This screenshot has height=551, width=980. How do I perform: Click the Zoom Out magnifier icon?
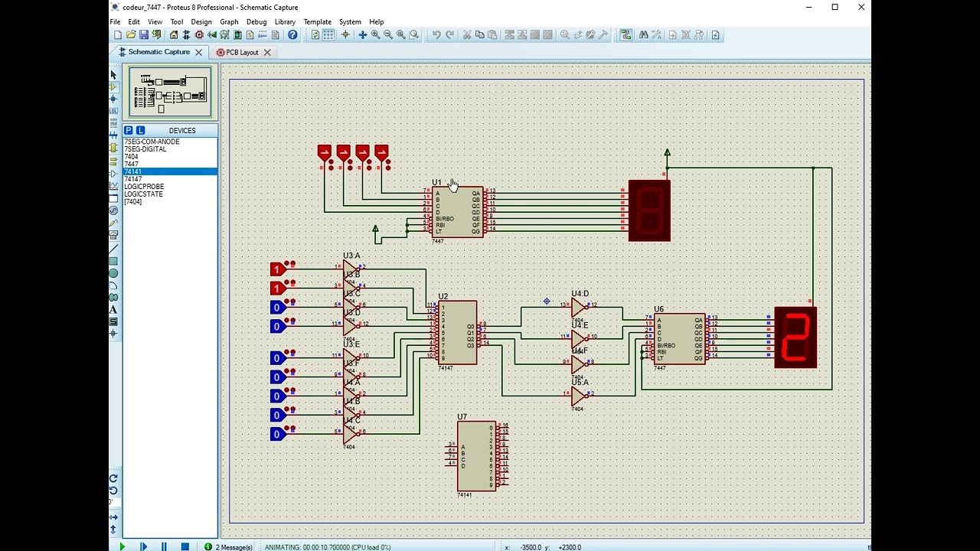[388, 34]
